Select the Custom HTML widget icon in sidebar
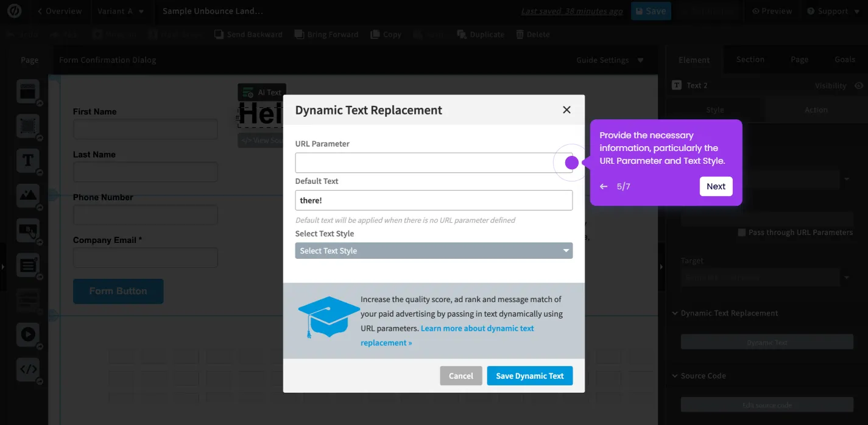Image resolution: width=868 pixels, height=425 pixels. (28, 369)
